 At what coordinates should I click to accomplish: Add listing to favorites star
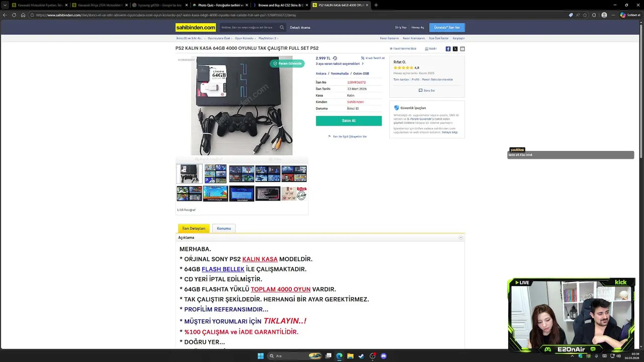point(391,49)
